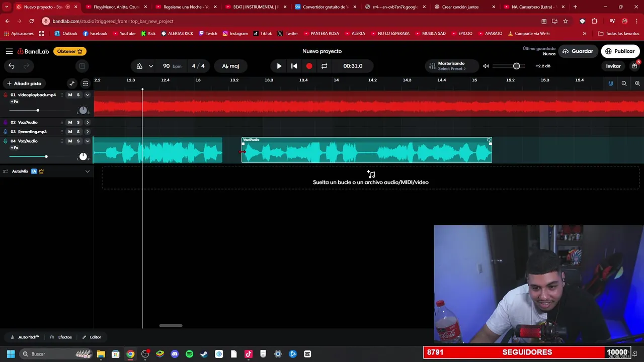Solo the 04 Voz/Audio track
The height and width of the screenshot is (362, 644).
point(78,141)
